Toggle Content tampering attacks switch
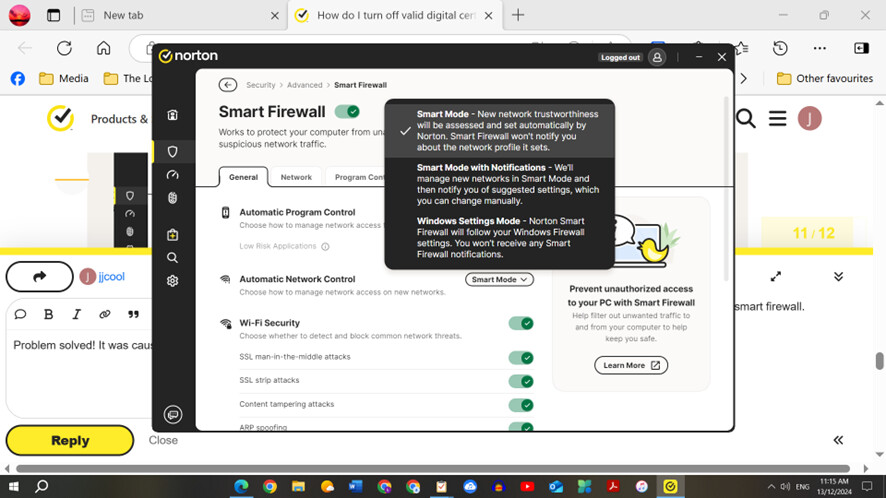 tap(520, 405)
